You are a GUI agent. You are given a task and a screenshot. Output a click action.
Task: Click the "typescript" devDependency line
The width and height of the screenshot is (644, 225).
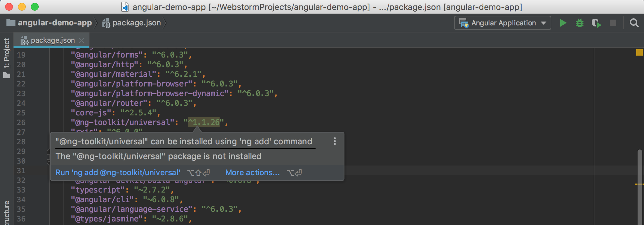pos(122,190)
